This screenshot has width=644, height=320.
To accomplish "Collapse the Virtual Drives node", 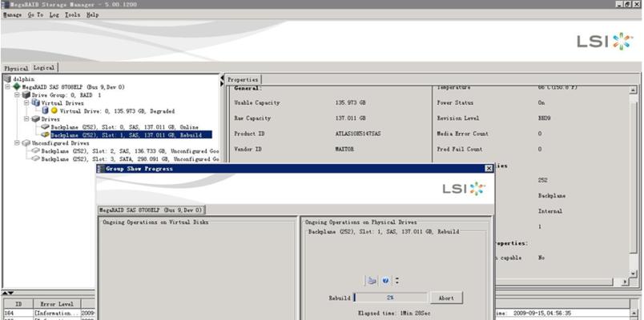I will tap(26, 103).
